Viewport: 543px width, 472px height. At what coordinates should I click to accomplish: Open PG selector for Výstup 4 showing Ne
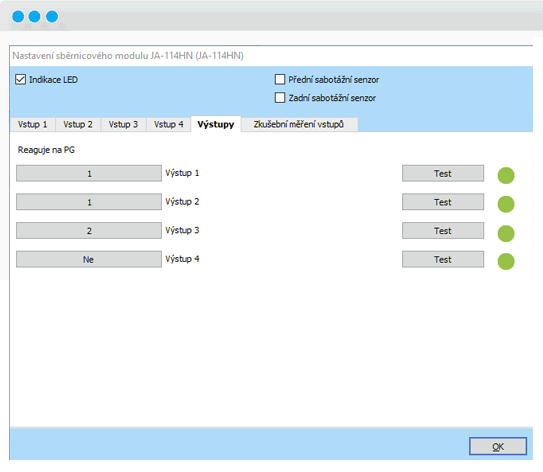click(89, 259)
